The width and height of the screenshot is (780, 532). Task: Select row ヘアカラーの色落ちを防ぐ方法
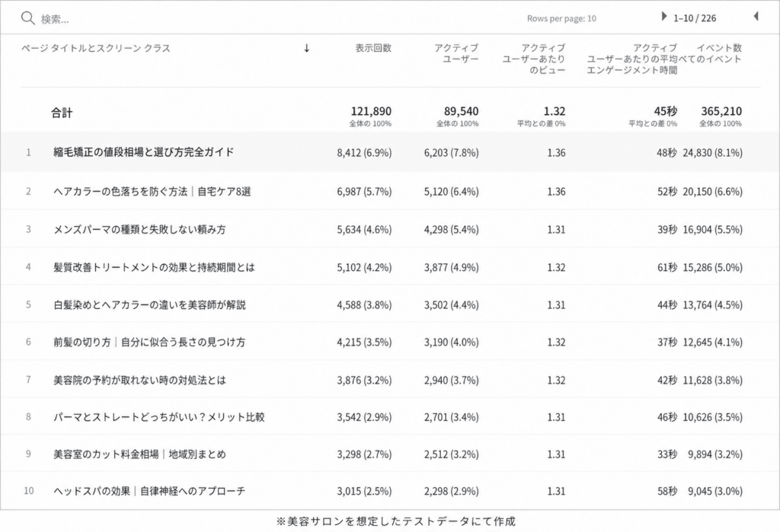[x=390, y=191]
